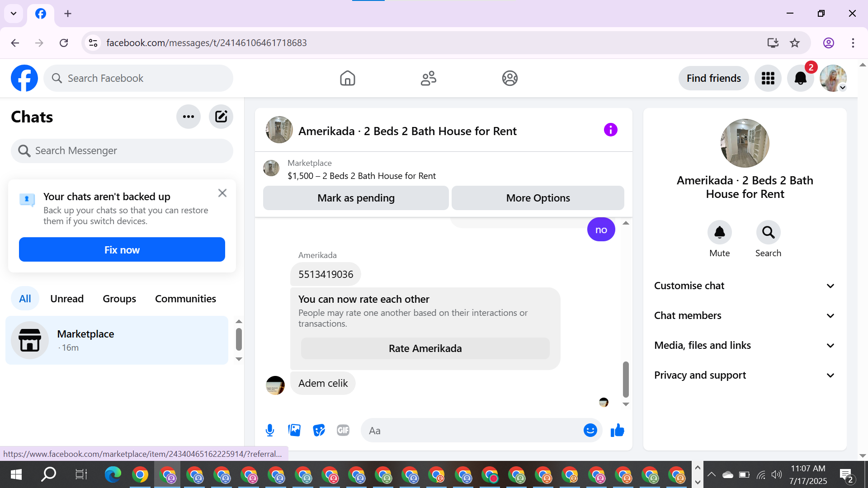Open Task View on the taskbar
The image size is (868, 488).
click(81, 474)
